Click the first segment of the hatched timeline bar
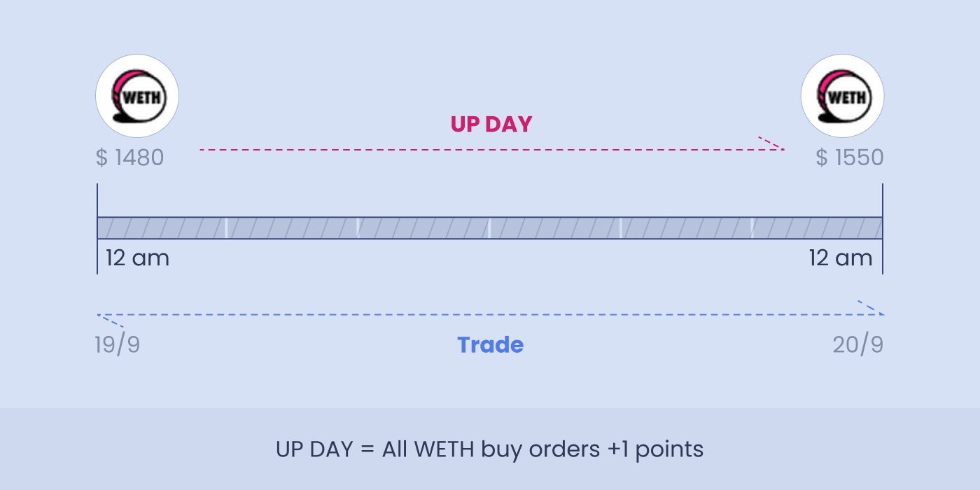Screen dimensions: 980x490 pos(162,228)
